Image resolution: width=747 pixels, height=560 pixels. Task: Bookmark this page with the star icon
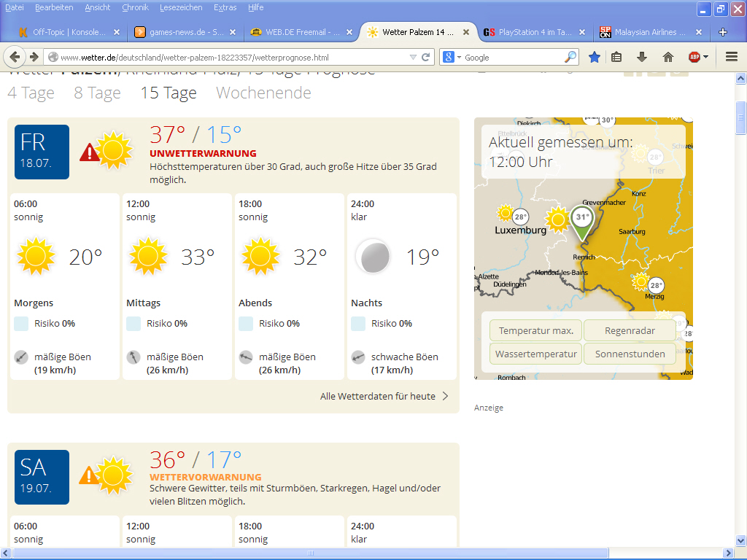click(x=594, y=57)
